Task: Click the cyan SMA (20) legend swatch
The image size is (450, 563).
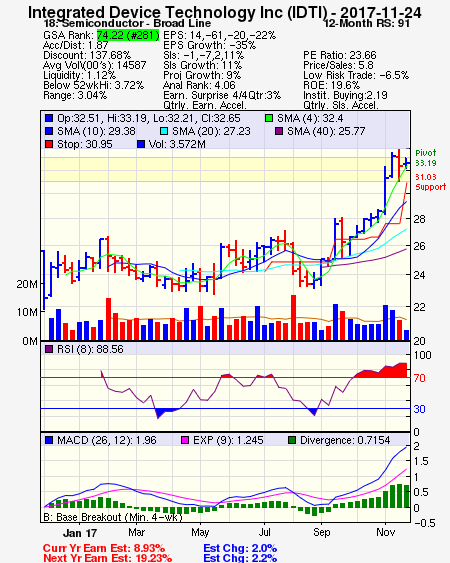Action: click(164, 131)
